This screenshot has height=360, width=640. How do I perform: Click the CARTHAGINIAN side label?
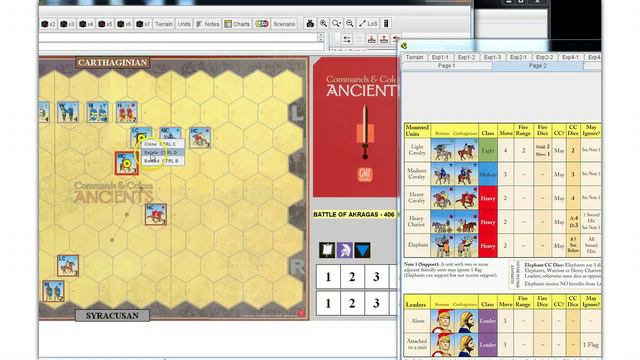pos(113,62)
